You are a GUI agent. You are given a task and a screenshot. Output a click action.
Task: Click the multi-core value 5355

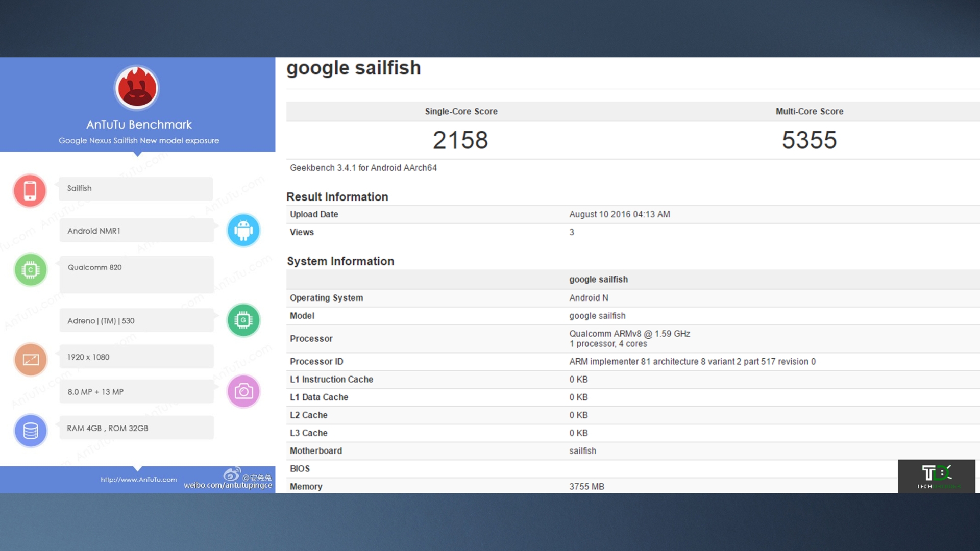click(x=810, y=140)
